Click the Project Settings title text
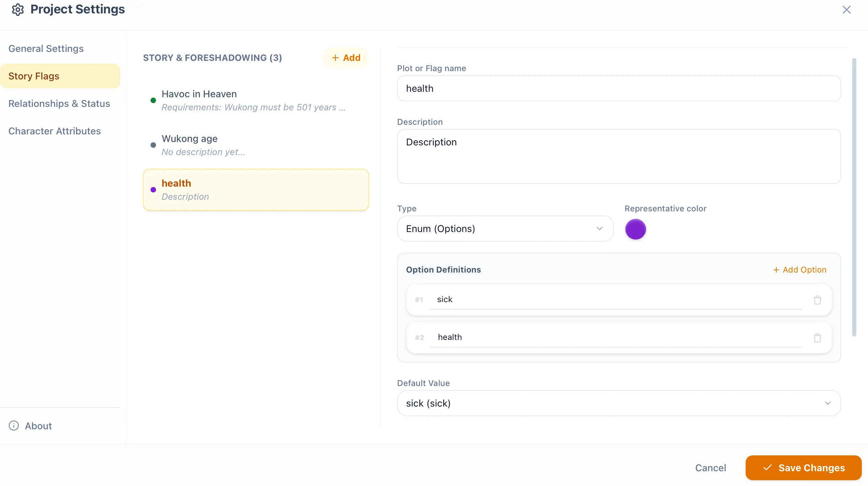This screenshot has width=868, height=486. [78, 9]
